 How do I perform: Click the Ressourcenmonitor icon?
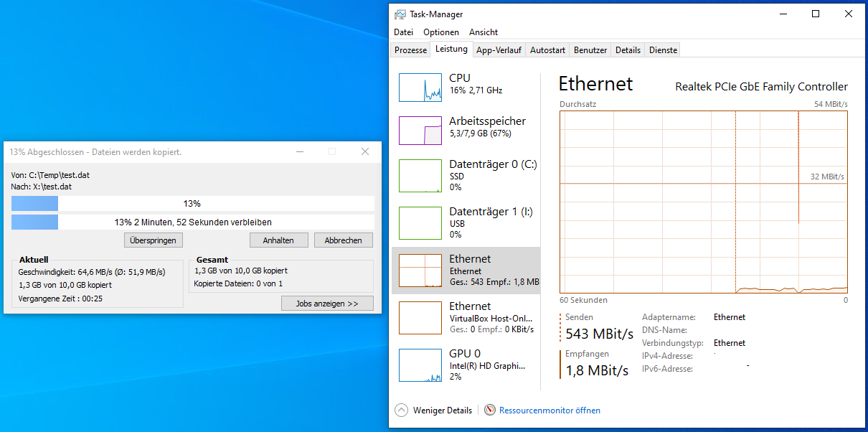point(490,410)
